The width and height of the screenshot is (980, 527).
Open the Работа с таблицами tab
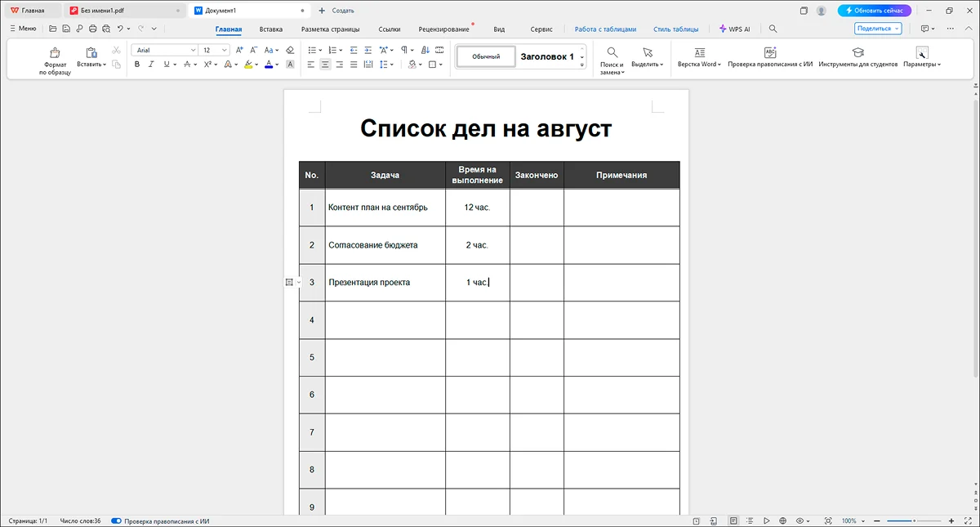(605, 29)
